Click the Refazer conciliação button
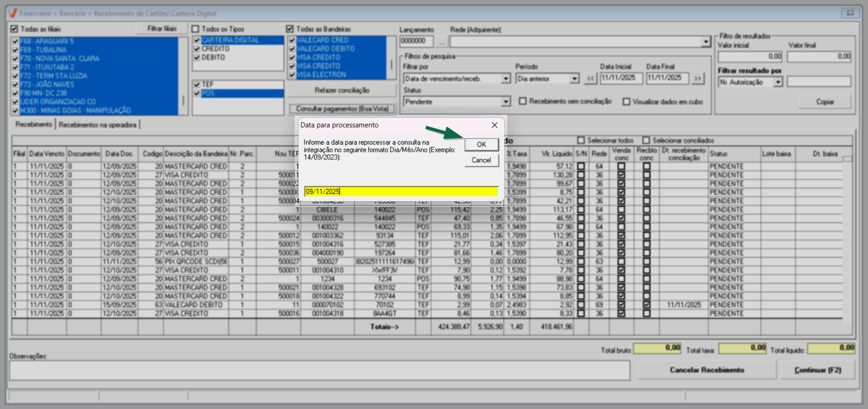This screenshot has height=409, width=868. [x=341, y=90]
